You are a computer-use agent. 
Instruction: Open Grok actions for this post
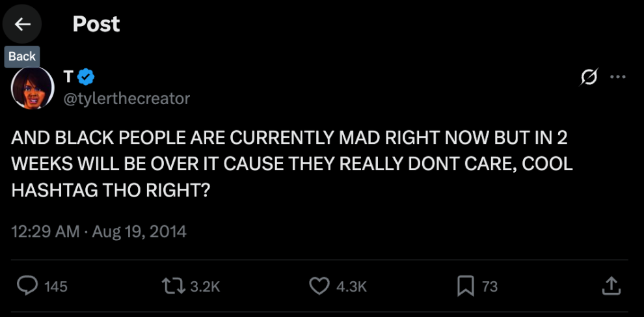click(x=589, y=77)
